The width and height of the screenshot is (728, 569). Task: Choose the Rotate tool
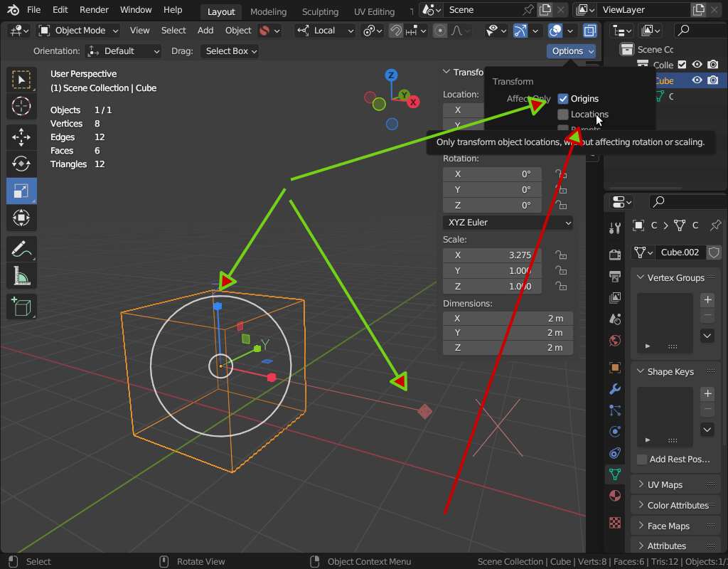pos(21,164)
